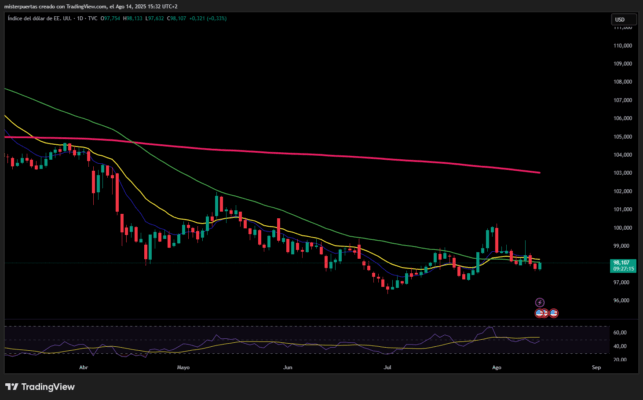Screen dimensions: 643x400
Task: Select the Sep marker on the time axis
Action: point(596,368)
